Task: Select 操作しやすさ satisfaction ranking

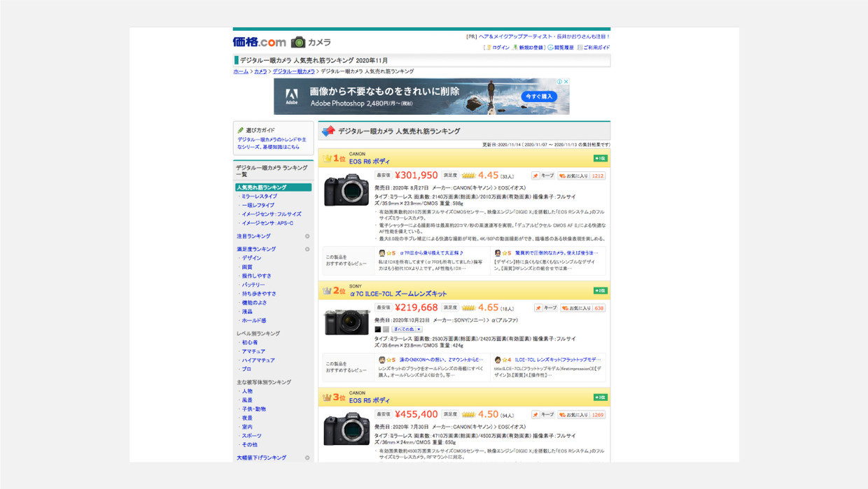Action: [x=256, y=276]
